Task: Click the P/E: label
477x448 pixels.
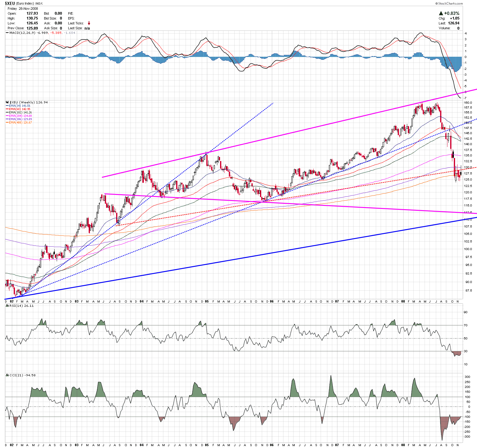Action: [x=71, y=13]
